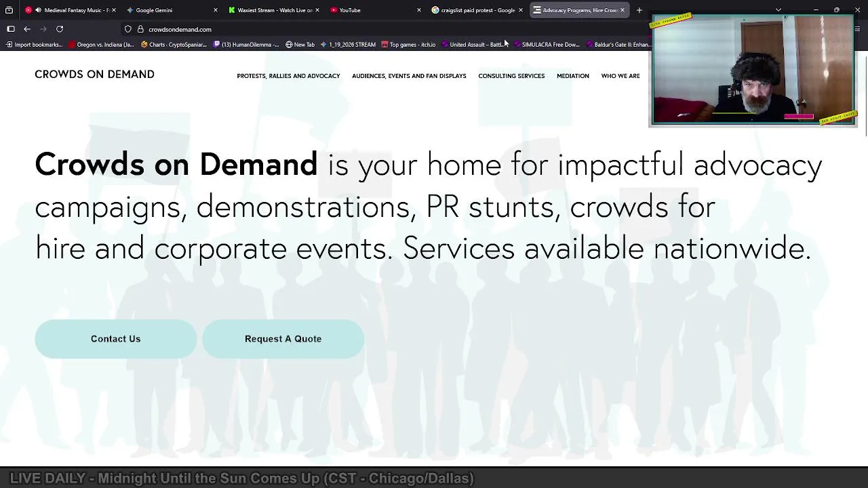Open Charts - CryptoSpaniard bookmark
The image size is (868, 488).
point(174,45)
